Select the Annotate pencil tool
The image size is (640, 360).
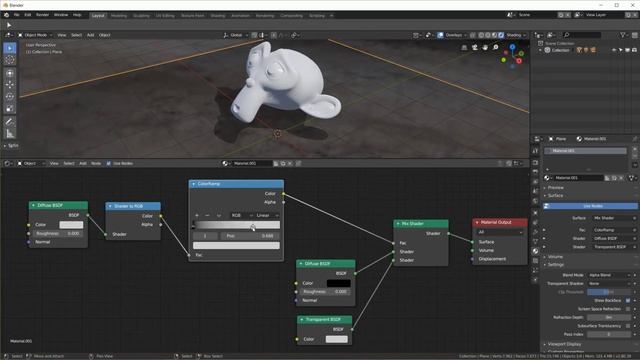click(10, 121)
